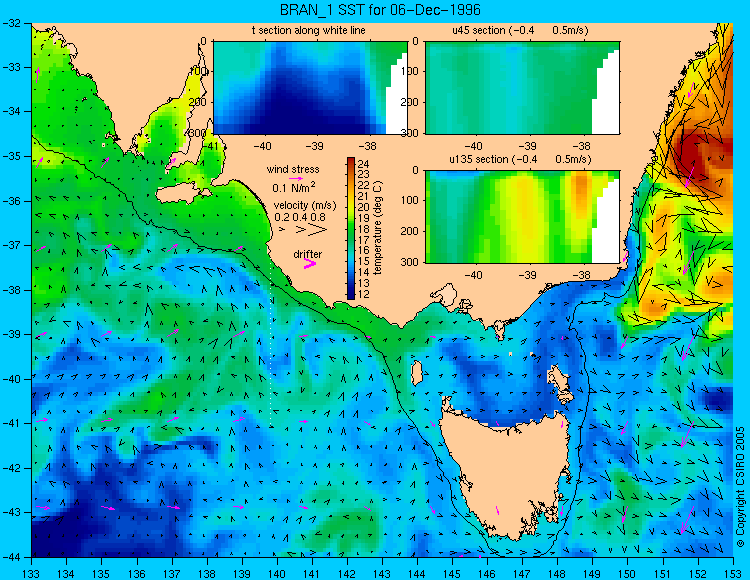Click the 'wind stress' legend label
Viewport: 750px width, 580px height.
pyautogui.click(x=293, y=169)
